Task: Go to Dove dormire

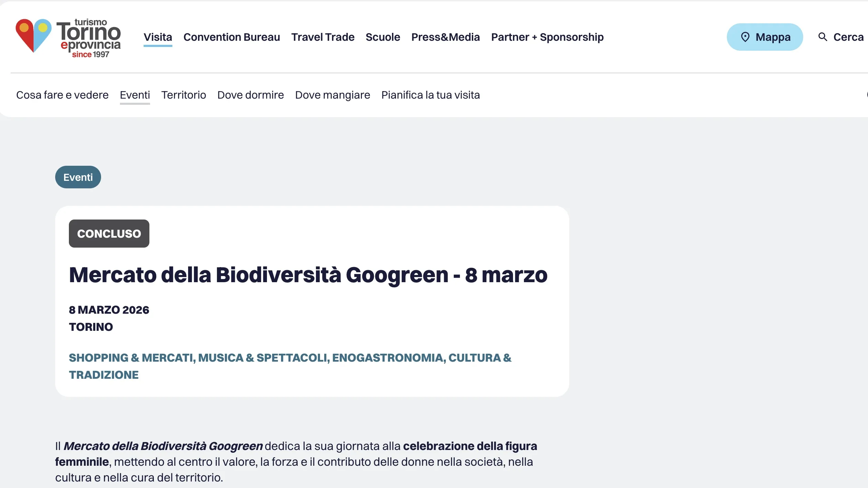Action: (250, 95)
